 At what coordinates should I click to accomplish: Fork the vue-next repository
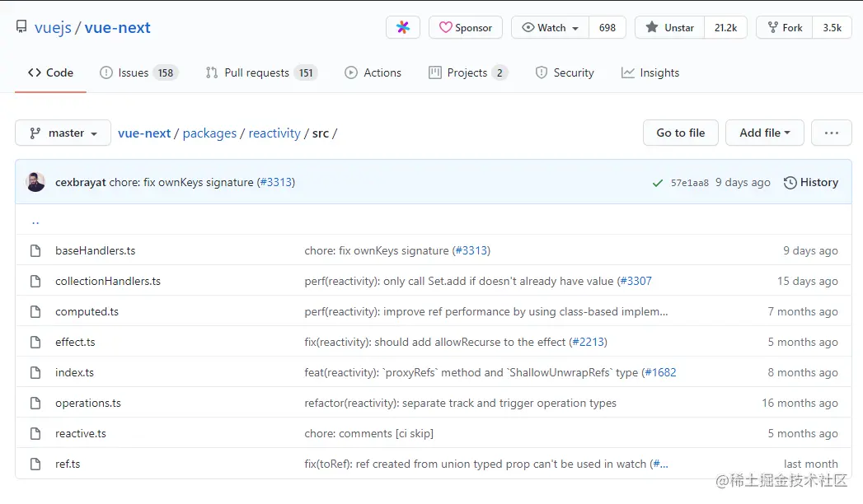click(785, 27)
